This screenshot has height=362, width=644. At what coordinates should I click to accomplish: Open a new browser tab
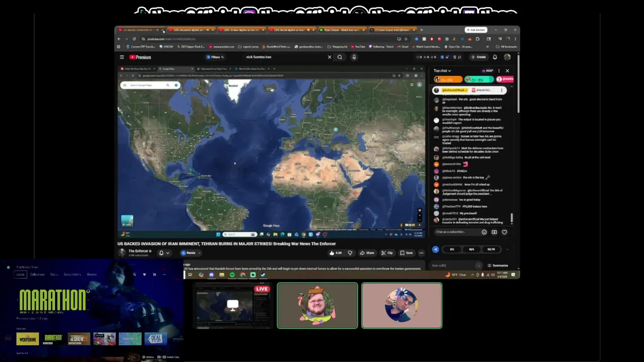coord(422,30)
